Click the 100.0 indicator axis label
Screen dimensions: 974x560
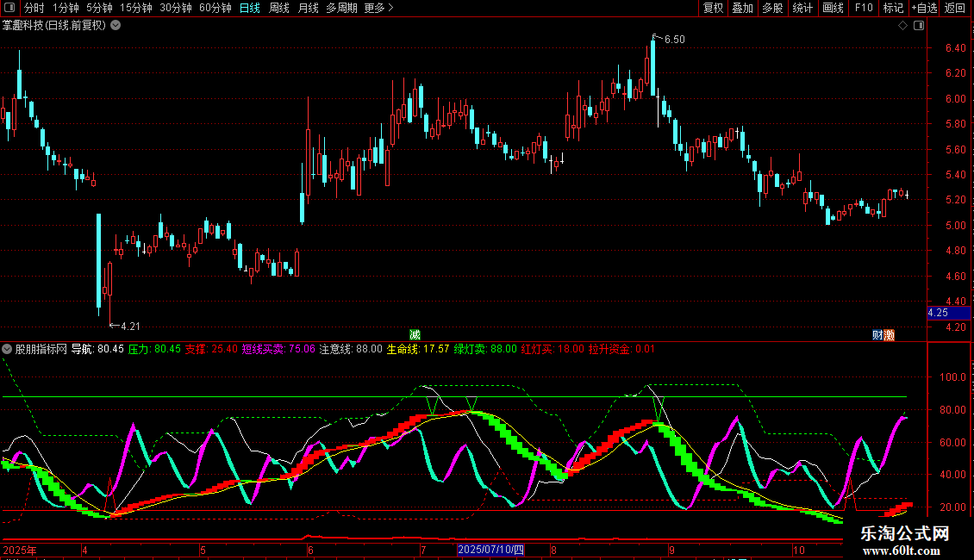pos(952,376)
